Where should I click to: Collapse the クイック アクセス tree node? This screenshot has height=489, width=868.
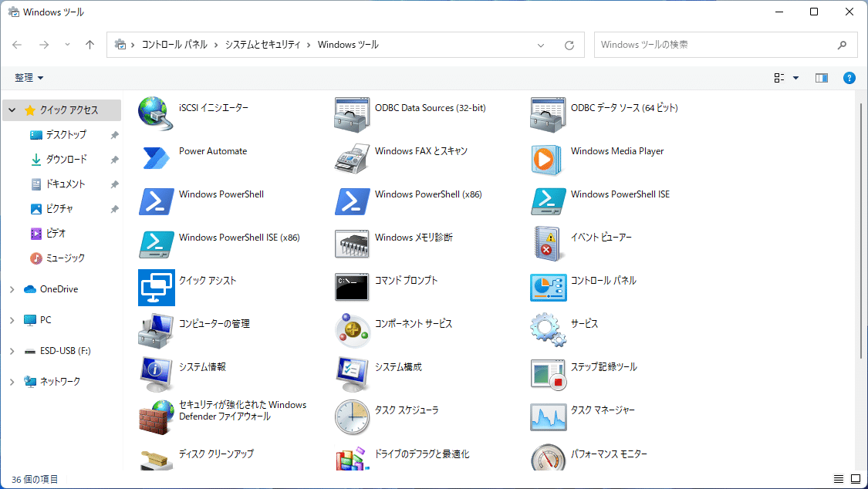[x=12, y=110]
